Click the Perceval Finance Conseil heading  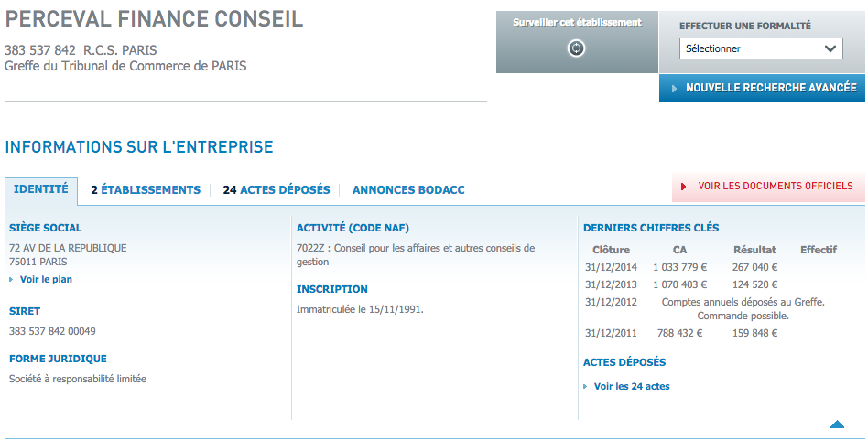point(154,19)
